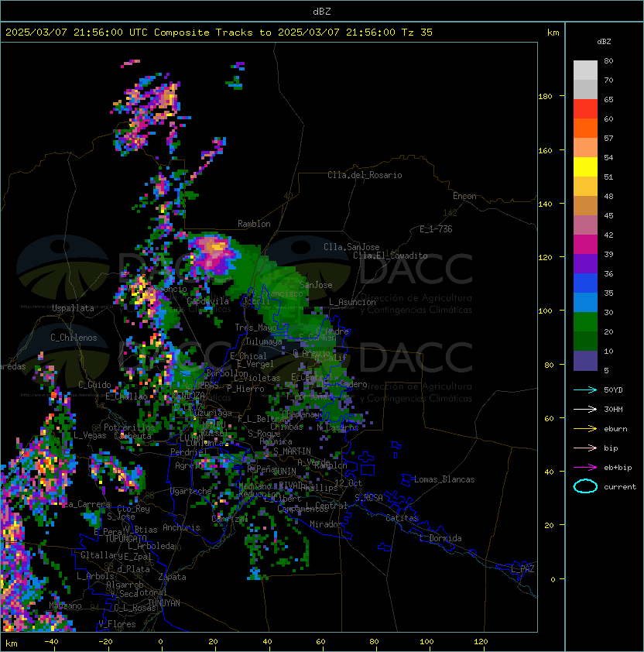Click the 'L_Dormida' map label
644x652 pixels.
pos(440,538)
